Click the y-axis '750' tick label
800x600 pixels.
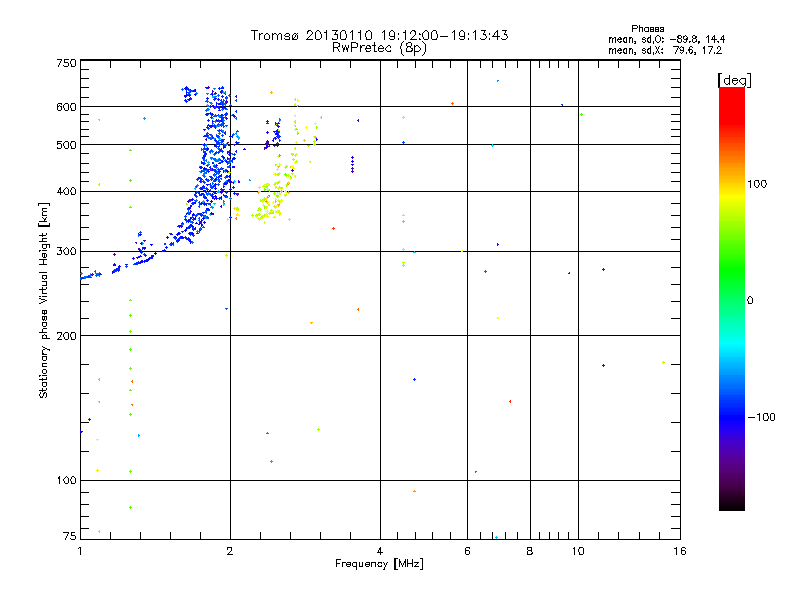coord(66,63)
